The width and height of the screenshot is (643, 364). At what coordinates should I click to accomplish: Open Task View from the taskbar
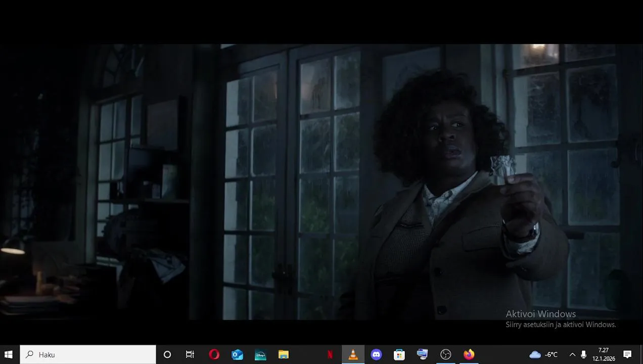(190, 354)
